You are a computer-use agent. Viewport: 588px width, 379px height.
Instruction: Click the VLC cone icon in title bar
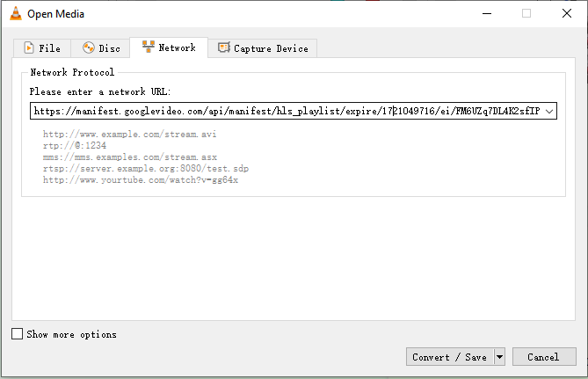point(15,13)
